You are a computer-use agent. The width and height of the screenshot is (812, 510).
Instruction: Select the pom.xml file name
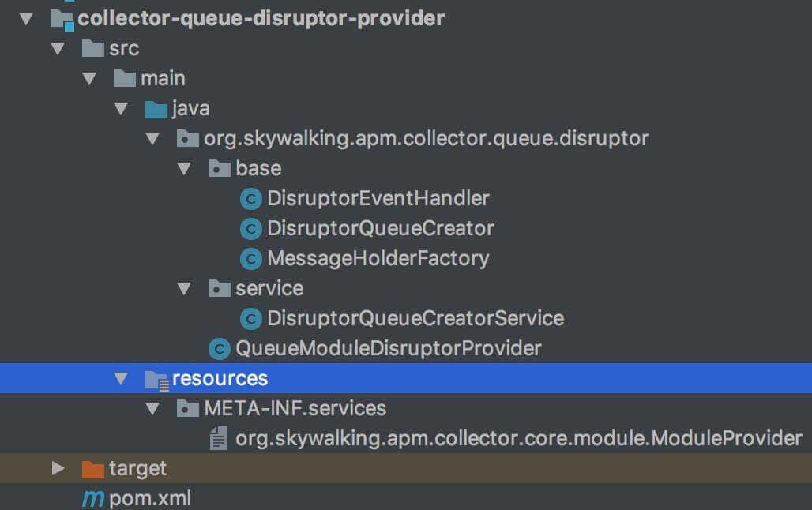coord(150,499)
